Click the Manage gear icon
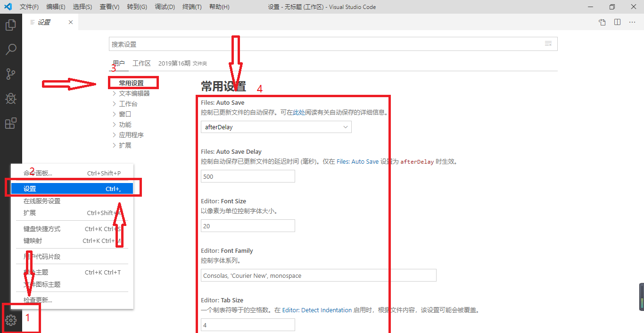644x333 pixels. coord(11,321)
